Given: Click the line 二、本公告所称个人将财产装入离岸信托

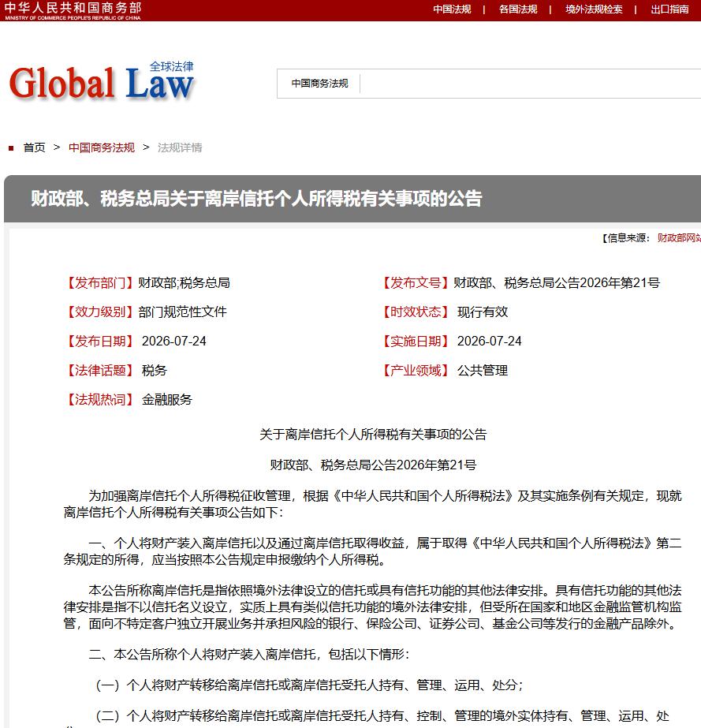Looking at the screenshot, I should (249, 655).
